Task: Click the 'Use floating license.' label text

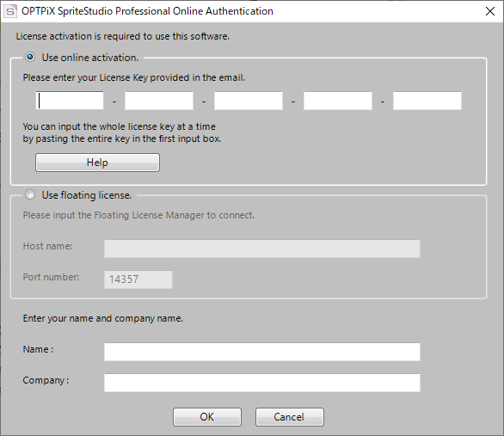Action: pyautogui.click(x=87, y=195)
